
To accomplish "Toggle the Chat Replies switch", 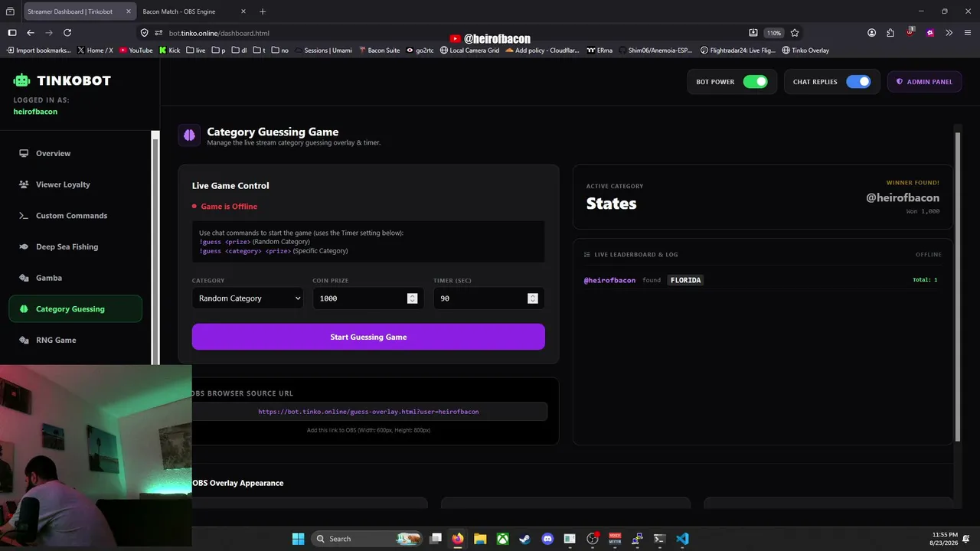I will point(858,82).
